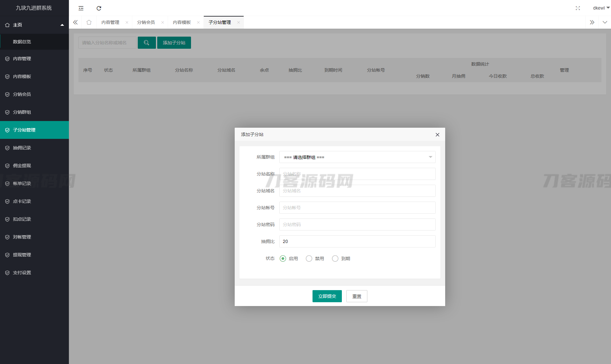The height and width of the screenshot is (364, 611).
Task: Open 佣金提现 in the sidebar
Action: (34, 166)
